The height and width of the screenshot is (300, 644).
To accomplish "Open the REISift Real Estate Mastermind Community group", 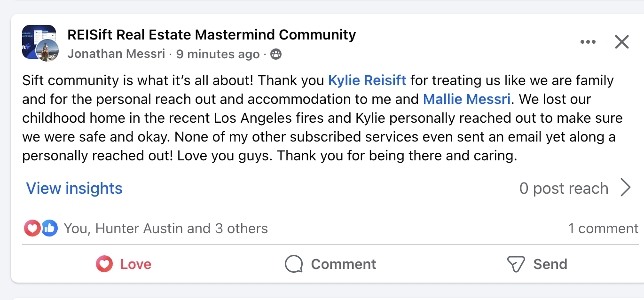I will (212, 35).
